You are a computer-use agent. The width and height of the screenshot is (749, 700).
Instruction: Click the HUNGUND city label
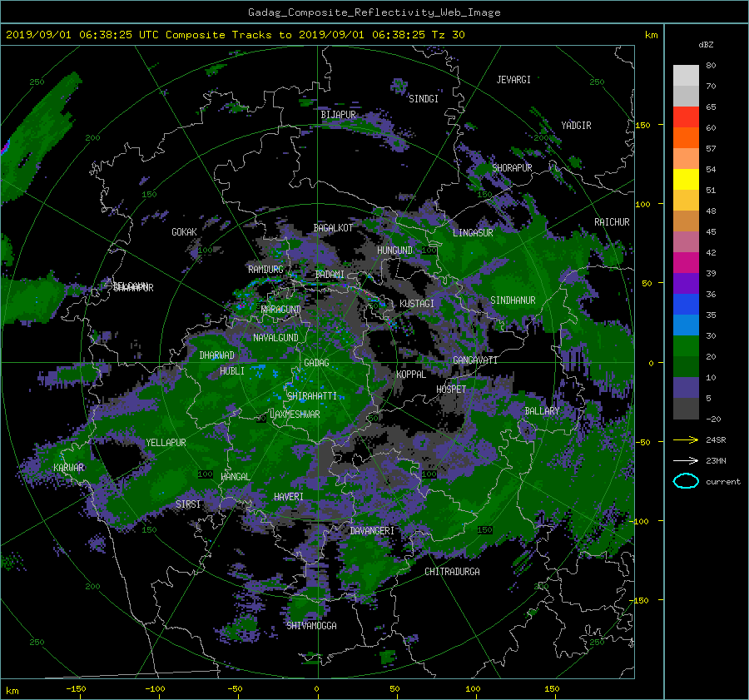coord(394,251)
